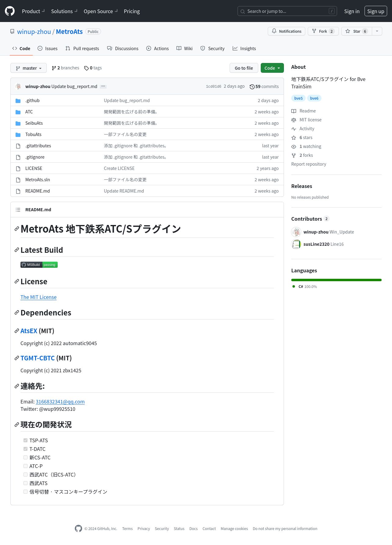This screenshot has height=545, width=392.
Task: View the 0 tags list
Action: (x=93, y=68)
